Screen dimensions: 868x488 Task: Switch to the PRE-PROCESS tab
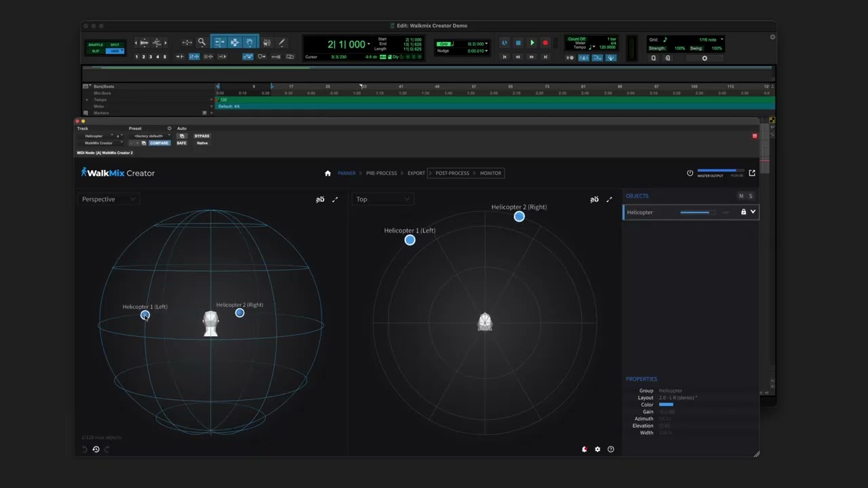381,173
